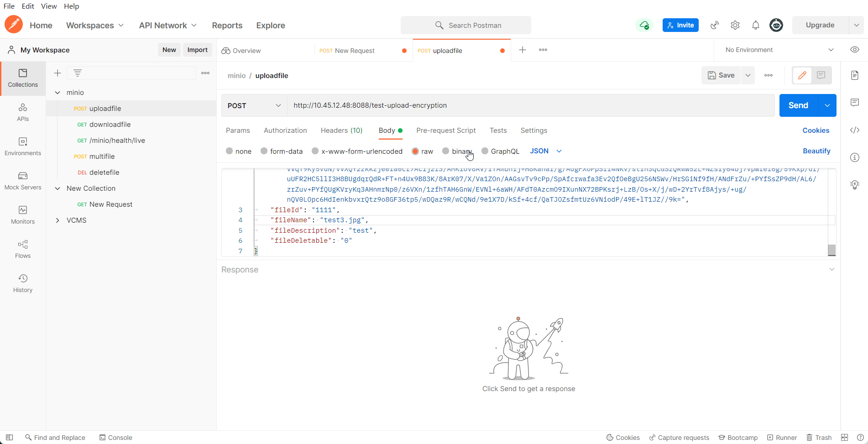Image resolution: width=868 pixels, height=444 pixels.
Task: Beautify the JSON request body
Action: tap(816, 151)
